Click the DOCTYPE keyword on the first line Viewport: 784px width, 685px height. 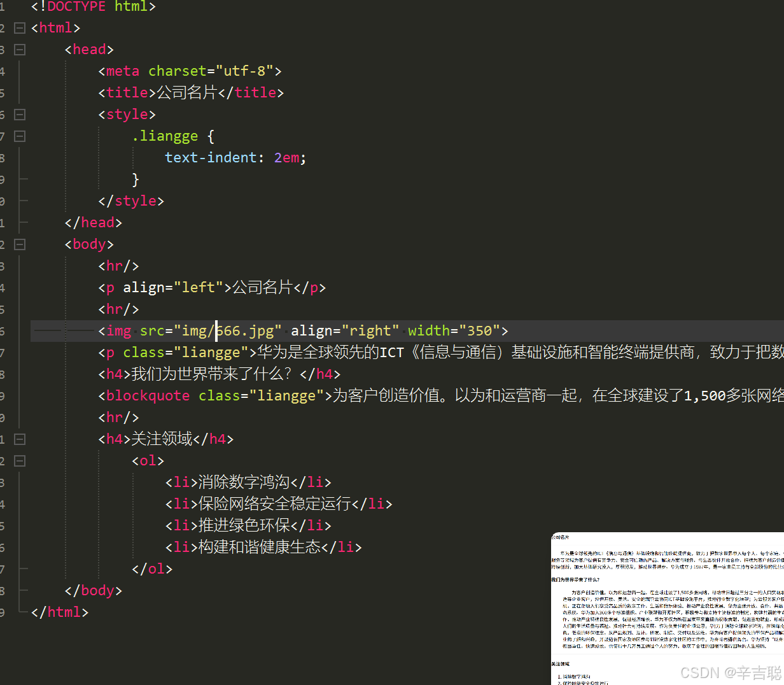click(x=76, y=7)
